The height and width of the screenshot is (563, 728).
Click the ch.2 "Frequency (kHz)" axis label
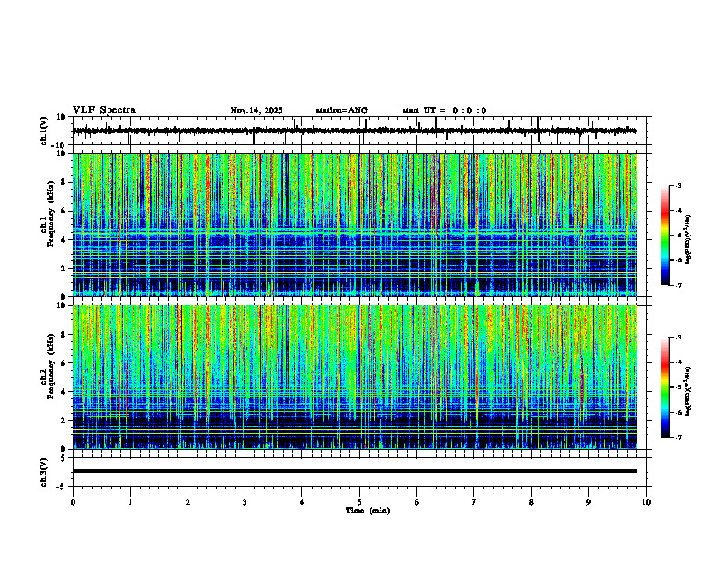coord(51,365)
